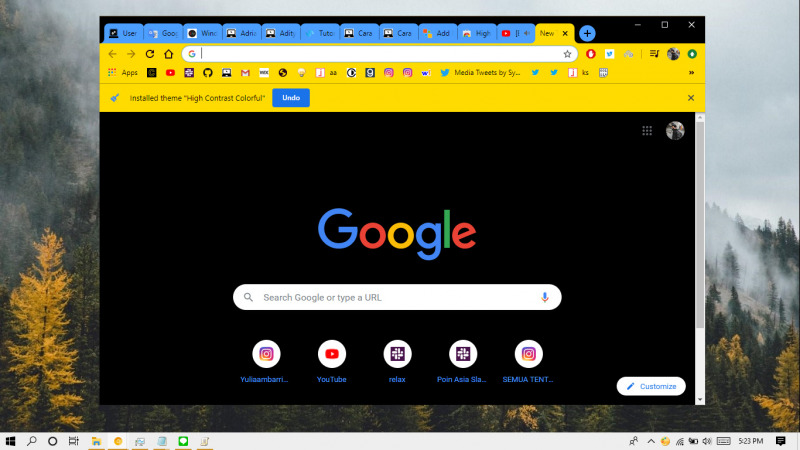The height and width of the screenshot is (450, 800).
Task: Open Yuliaambarri... Instagram shortcut
Action: (266, 361)
